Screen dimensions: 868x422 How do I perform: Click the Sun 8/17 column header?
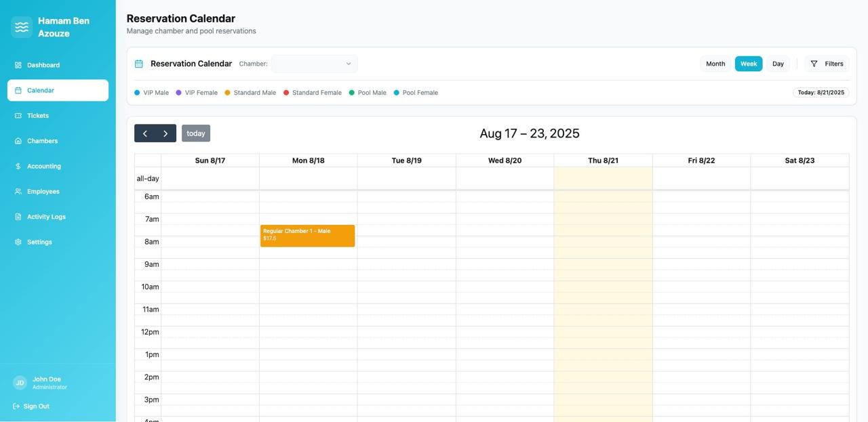coord(210,161)
